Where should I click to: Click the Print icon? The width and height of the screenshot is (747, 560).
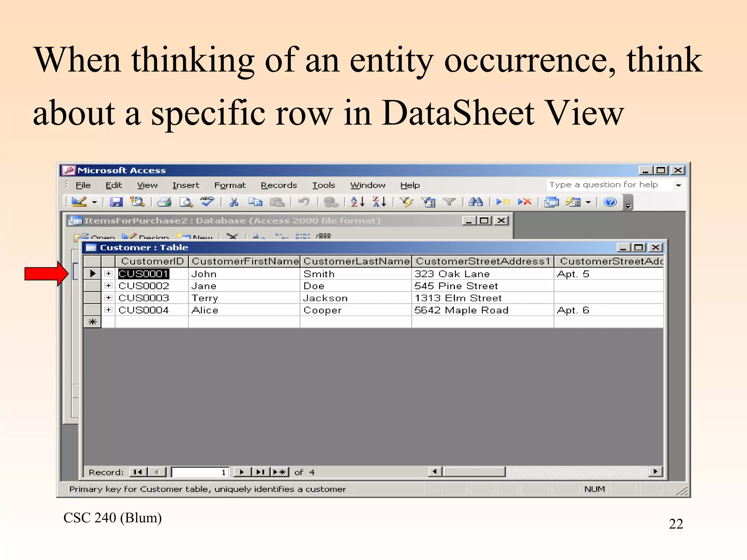164,202
